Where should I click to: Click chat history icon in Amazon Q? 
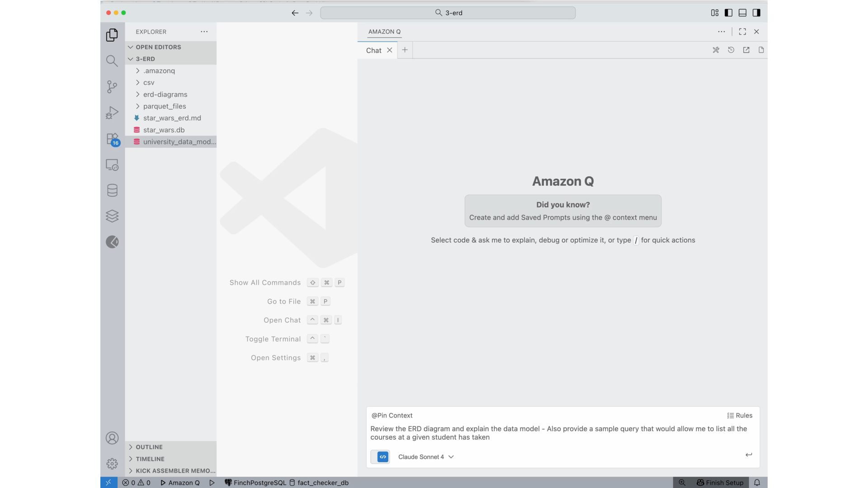coord(731,50)
